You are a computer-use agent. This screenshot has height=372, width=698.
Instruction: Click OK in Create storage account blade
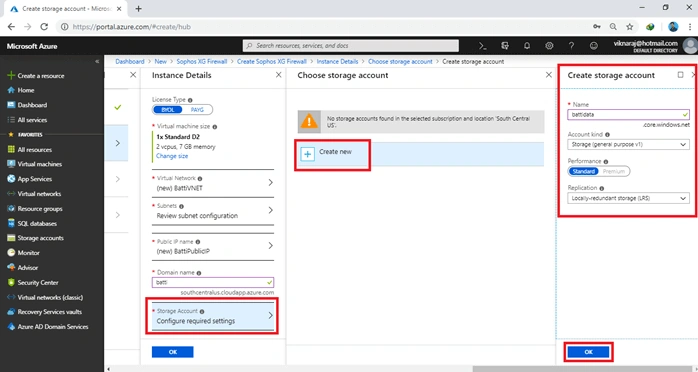click(x=588, y=352)
